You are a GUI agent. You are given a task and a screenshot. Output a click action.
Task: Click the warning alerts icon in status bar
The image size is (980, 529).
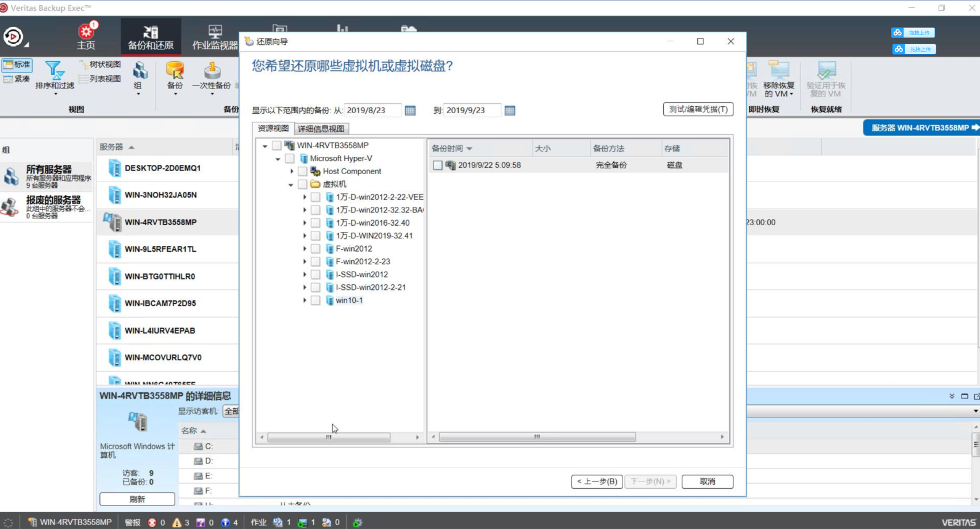tap(177, 522)
